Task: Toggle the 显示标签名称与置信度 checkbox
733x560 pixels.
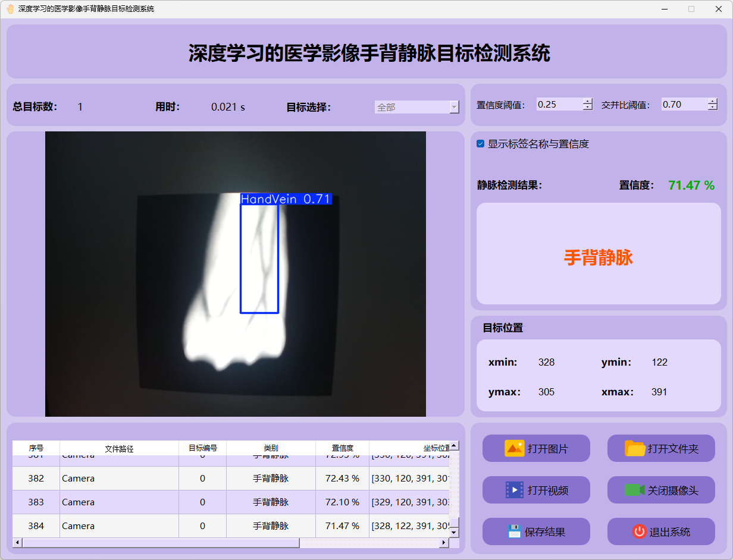Action: 481,144
